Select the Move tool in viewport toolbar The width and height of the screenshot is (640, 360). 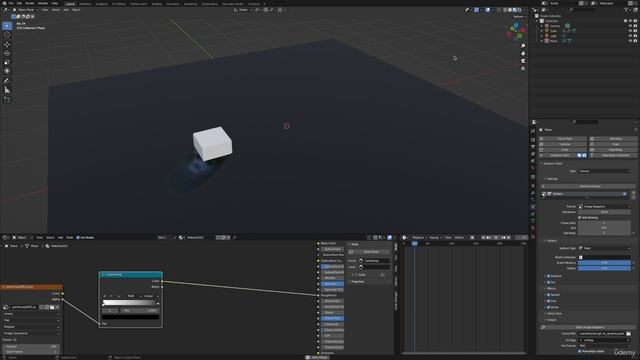click(7, 44)
